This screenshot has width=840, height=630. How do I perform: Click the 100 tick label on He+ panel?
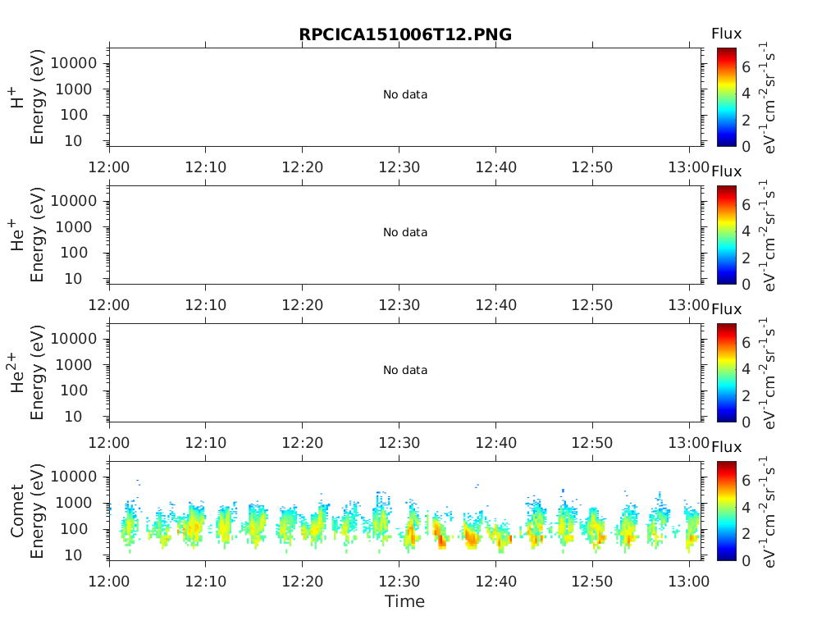(74, 253)
